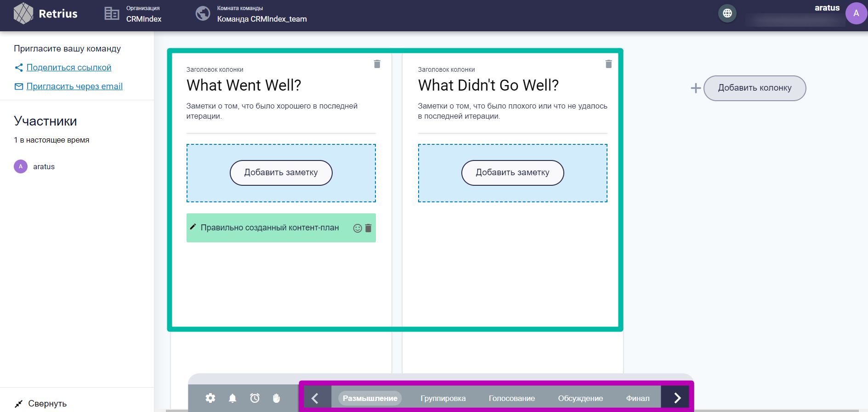This screenshot has width=868, height=412.
Task: Switch to the 'Группировка' stage
Action: coord(443,398)
